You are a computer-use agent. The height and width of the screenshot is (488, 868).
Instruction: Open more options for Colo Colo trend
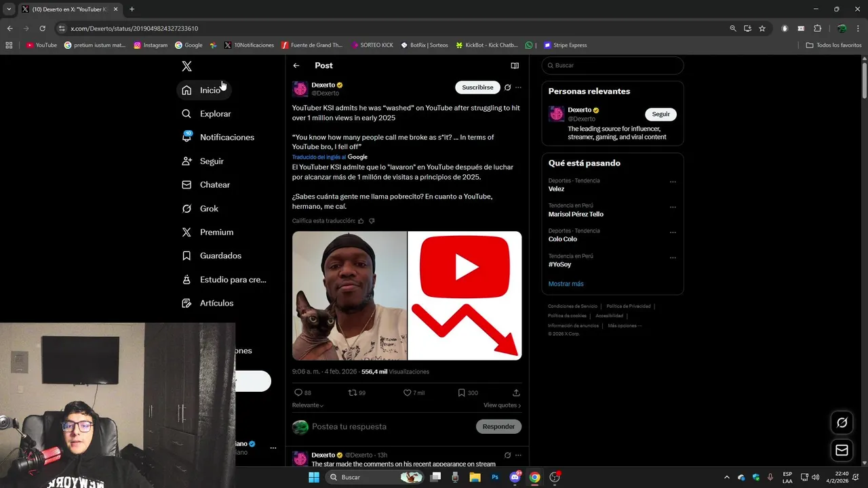(673, 232)
